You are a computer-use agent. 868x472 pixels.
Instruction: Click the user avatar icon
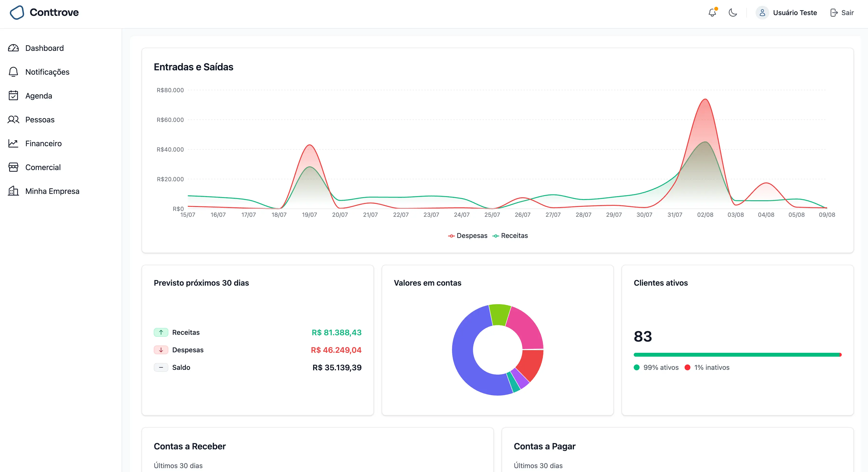(762, 13)
